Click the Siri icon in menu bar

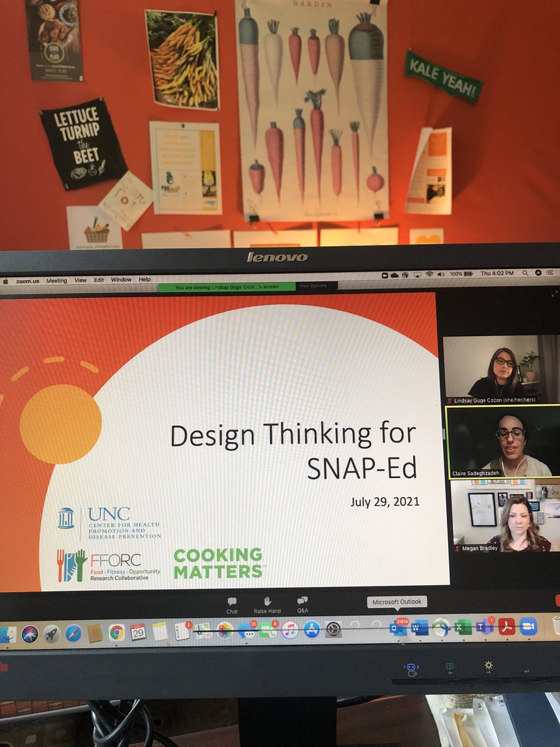click(x=538, y=273)
